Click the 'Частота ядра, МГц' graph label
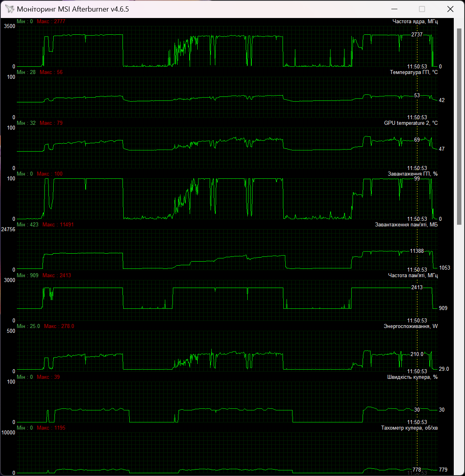465x476 pixels. tap(415, 21)
